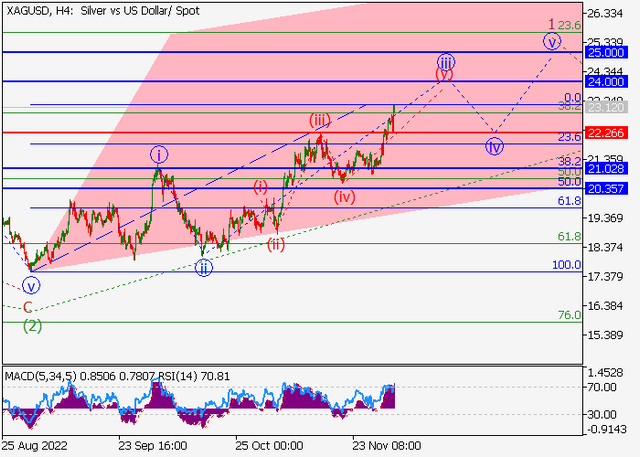Select the red 22.266 price label
Screen dimensions: 640x457
(606, 133)
